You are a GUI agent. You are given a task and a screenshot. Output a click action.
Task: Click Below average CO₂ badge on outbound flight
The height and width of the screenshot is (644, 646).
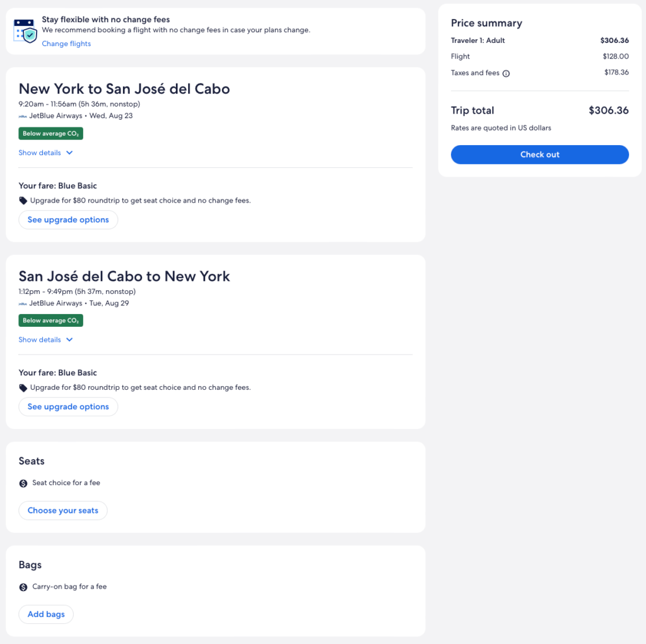click(x=51, y=134)
